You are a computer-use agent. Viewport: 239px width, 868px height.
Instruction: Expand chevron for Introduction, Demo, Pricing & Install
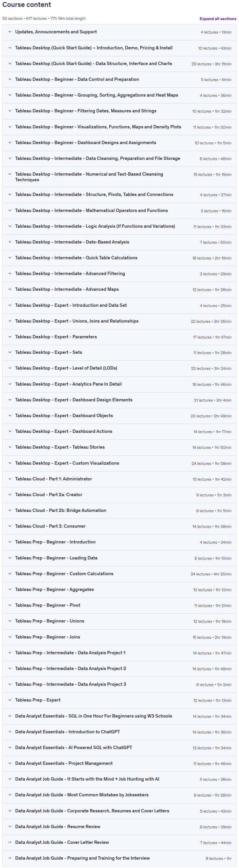click(x=10, y=48)
